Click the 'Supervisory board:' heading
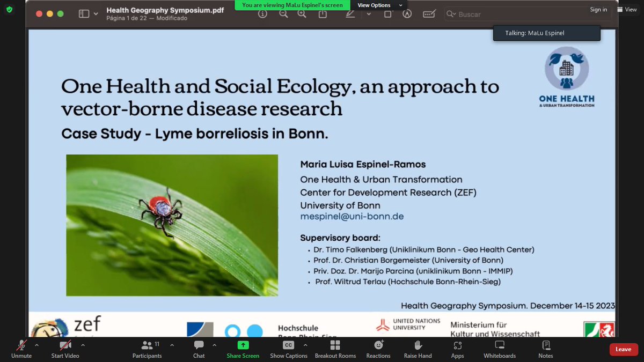Image resolution: width=644 pixels, height=362 pixels. [x=340, y=238]
